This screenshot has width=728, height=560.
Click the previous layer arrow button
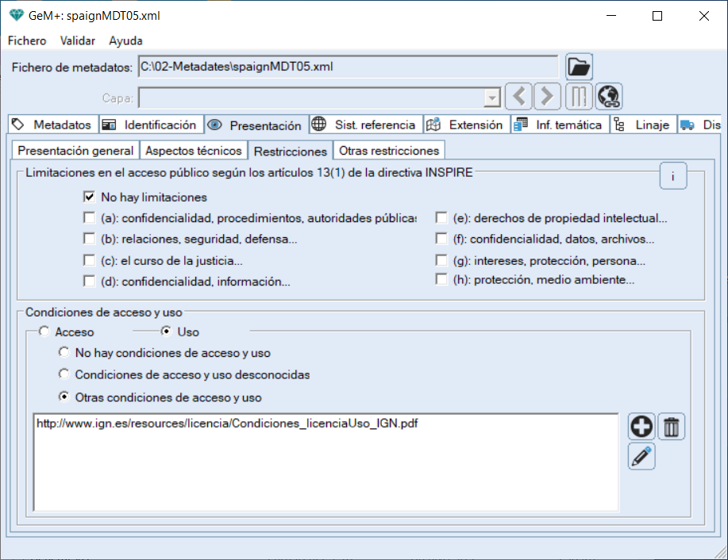[x=519, y=97]
